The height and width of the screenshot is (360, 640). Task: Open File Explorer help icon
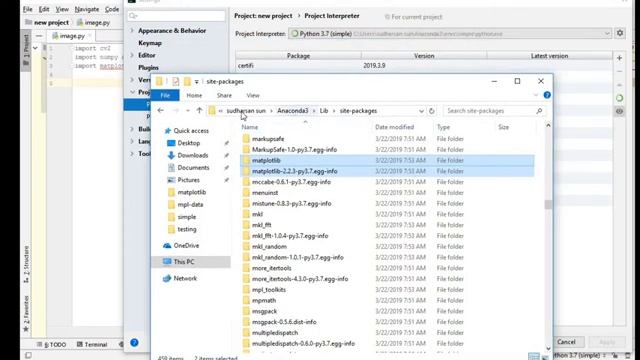(x=547, y=95)
